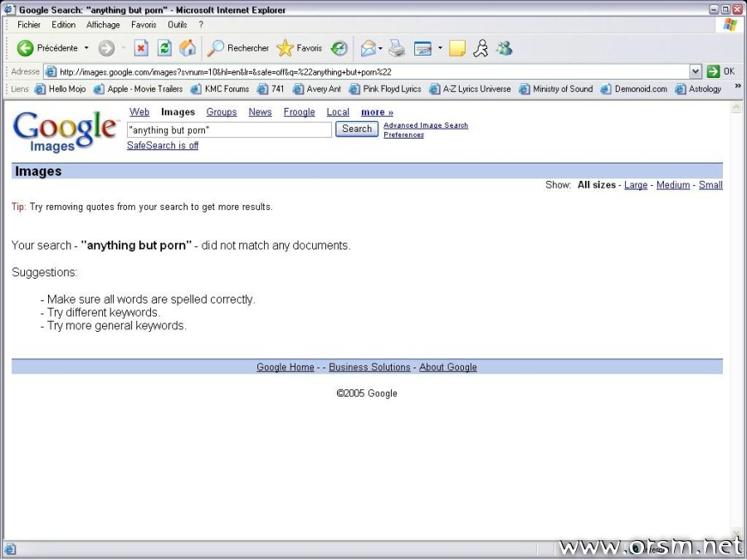Open the Outils menu
747x560 pixels.
(178, 25)
